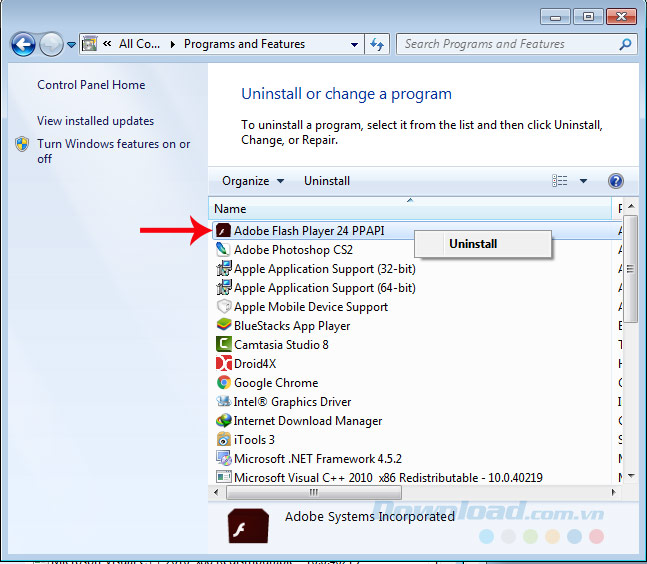The image size is (647, 564).
Task: Click the vertical scrollbar down arrow
Action: tap(631, 476)
